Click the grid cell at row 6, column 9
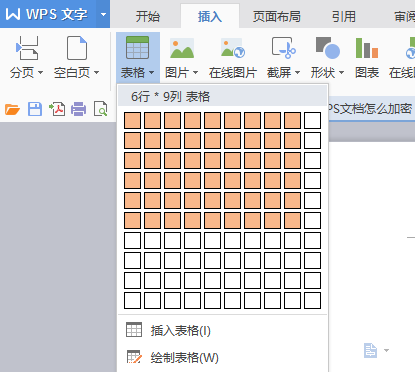Viewport: 415px width, 372px height. click(293, 221)
